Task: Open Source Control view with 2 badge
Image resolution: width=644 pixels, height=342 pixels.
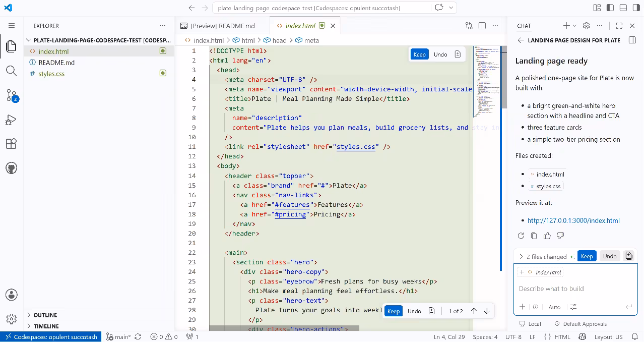Action: [11, 95]
